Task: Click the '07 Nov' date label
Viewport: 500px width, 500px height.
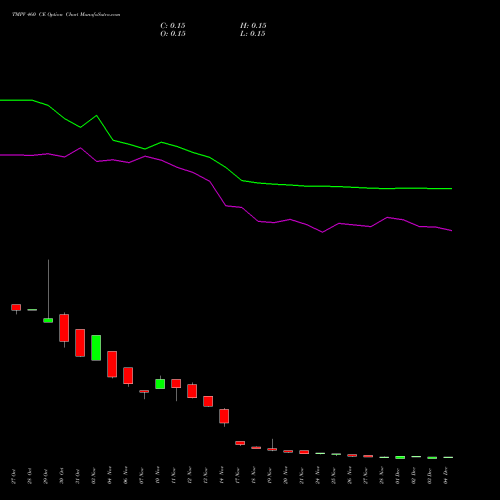Action: pos(142,476)
